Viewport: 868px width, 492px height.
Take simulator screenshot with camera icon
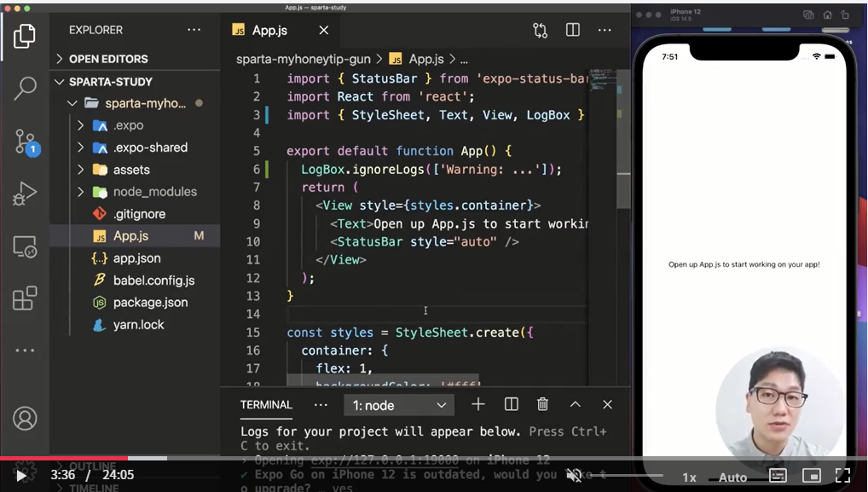809,15
